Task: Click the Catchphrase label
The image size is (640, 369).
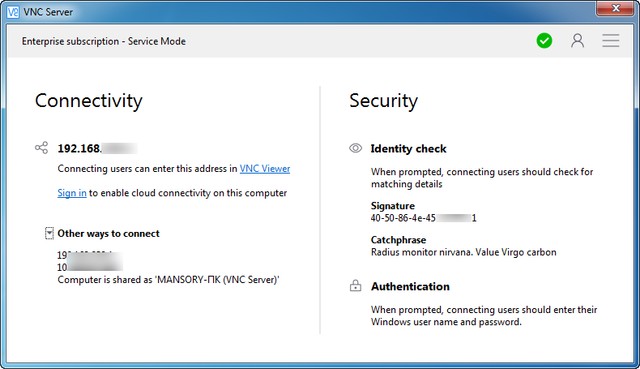Action: click(398, 240)
